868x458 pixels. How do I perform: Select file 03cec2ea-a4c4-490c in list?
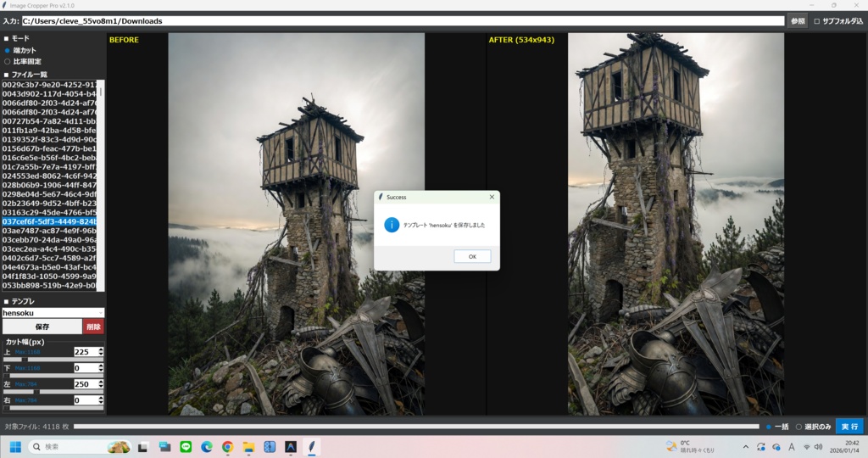[49, 249]
